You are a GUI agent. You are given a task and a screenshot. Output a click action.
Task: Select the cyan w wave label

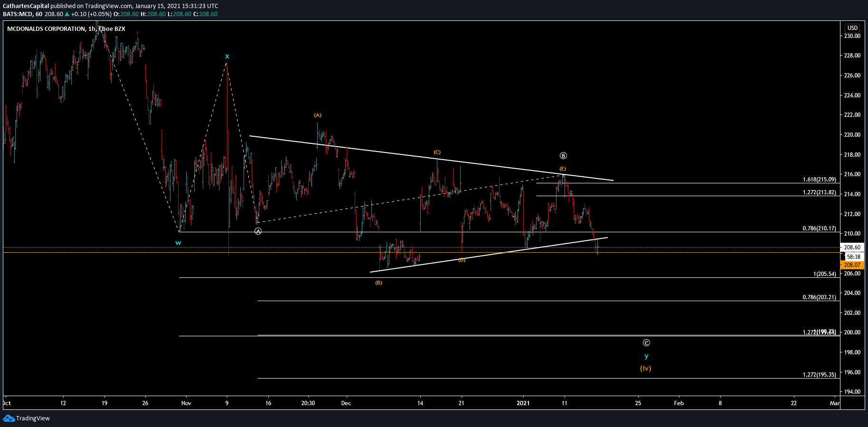(x=178, y=243)
